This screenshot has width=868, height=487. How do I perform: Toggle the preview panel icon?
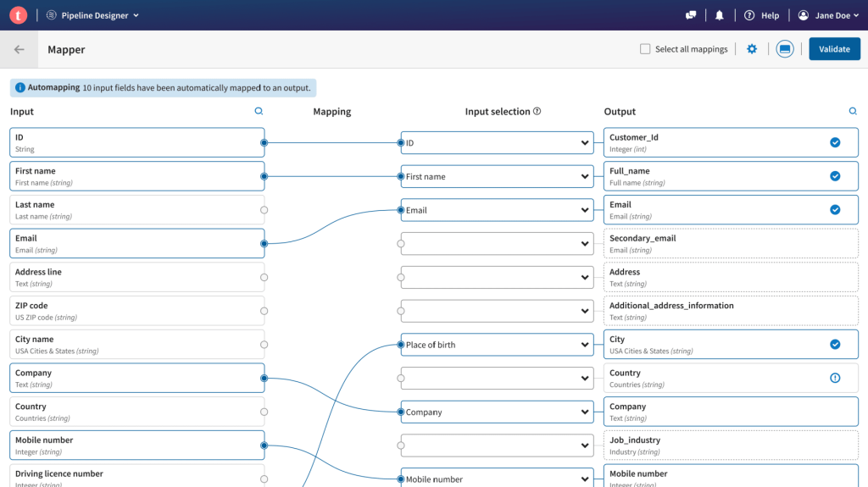pos(785,49)
